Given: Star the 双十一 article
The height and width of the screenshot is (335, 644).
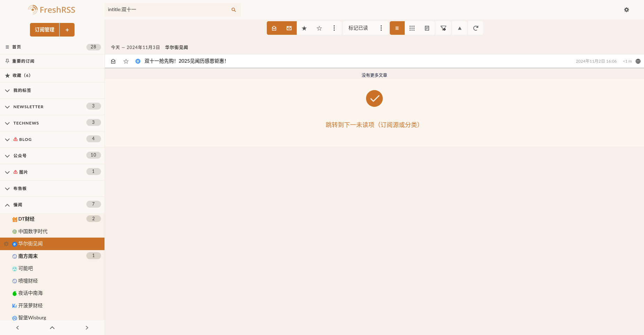Looking at the screenshot, I should [x=126, y=61].
